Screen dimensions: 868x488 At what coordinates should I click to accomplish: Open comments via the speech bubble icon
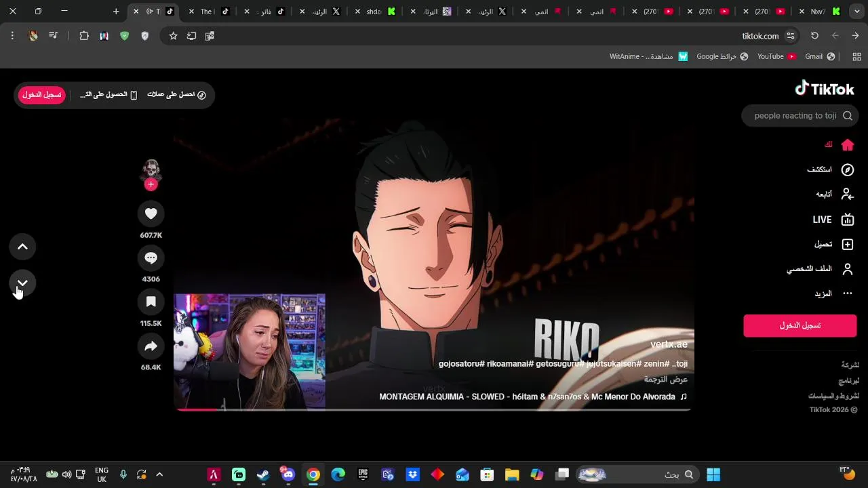(151, 258)
